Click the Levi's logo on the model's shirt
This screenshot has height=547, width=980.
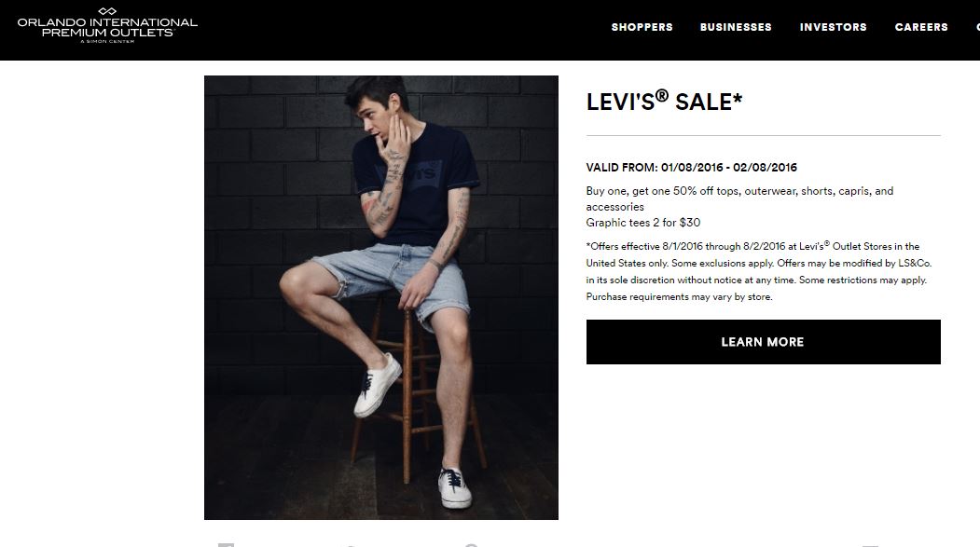coord(418,171)
